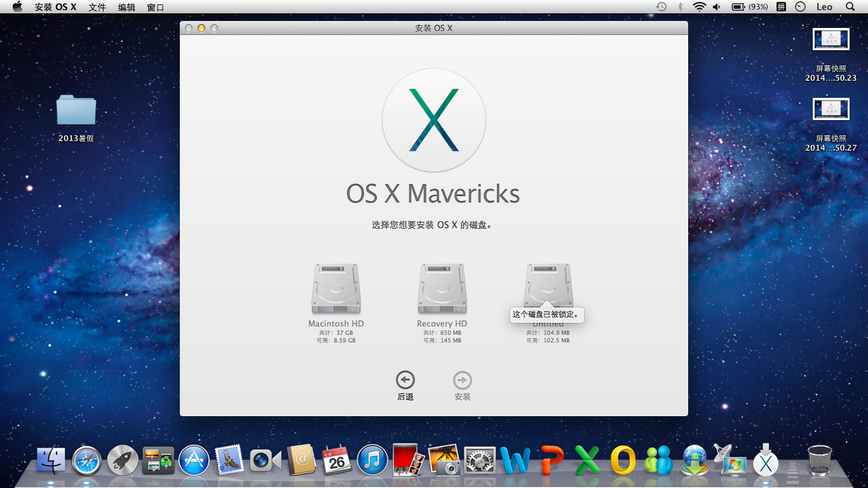Click the Untitled disk drive icon
The width and height of the screenshot is (868, 488).
tap(548, 285)
